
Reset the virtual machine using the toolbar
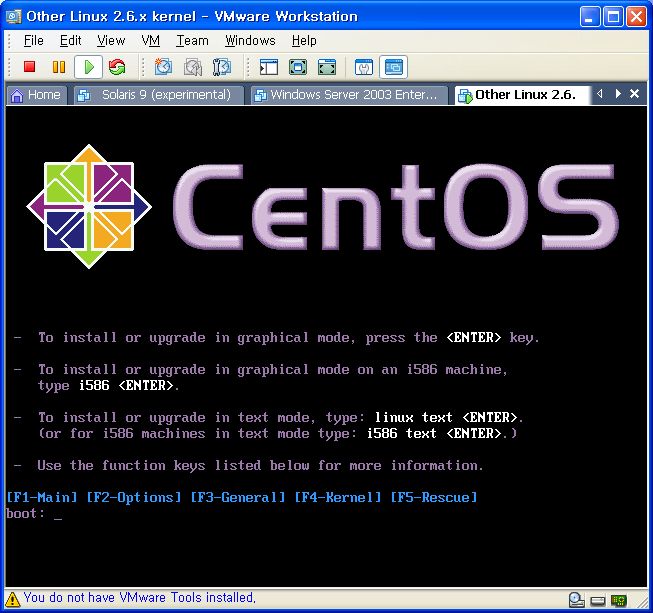117,67
